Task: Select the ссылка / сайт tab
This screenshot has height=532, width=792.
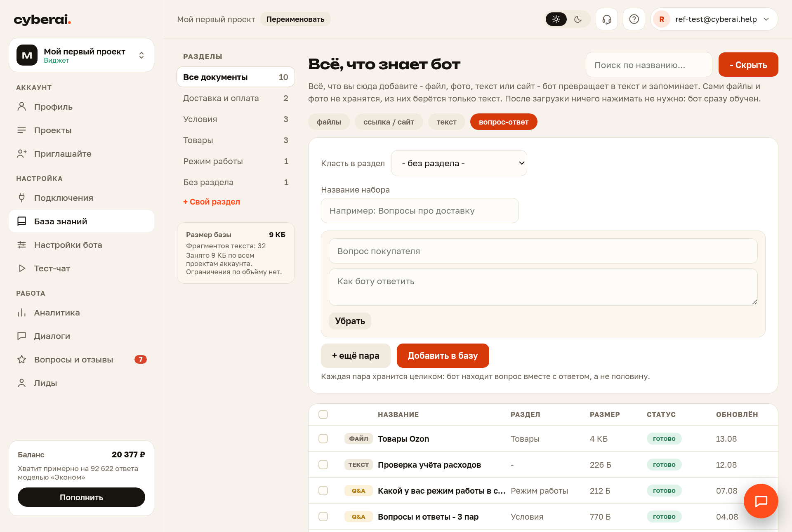Action: coord(389,122)
